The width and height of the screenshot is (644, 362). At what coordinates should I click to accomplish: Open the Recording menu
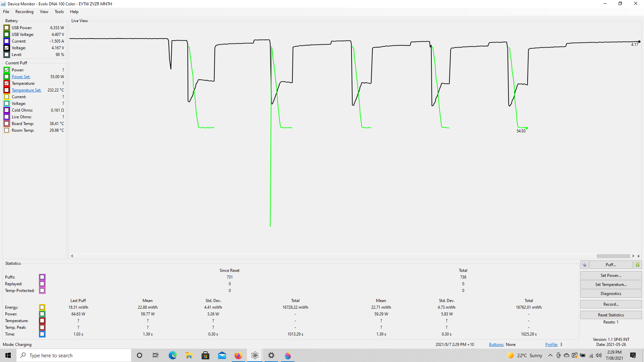point(24,12)
